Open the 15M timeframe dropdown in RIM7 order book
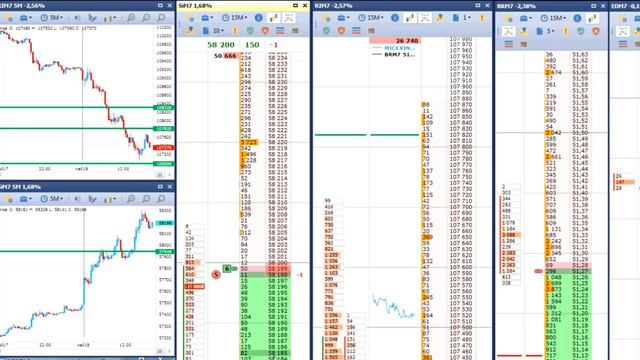The height and width of the screenshot is (360, 640). coord(370,18)
